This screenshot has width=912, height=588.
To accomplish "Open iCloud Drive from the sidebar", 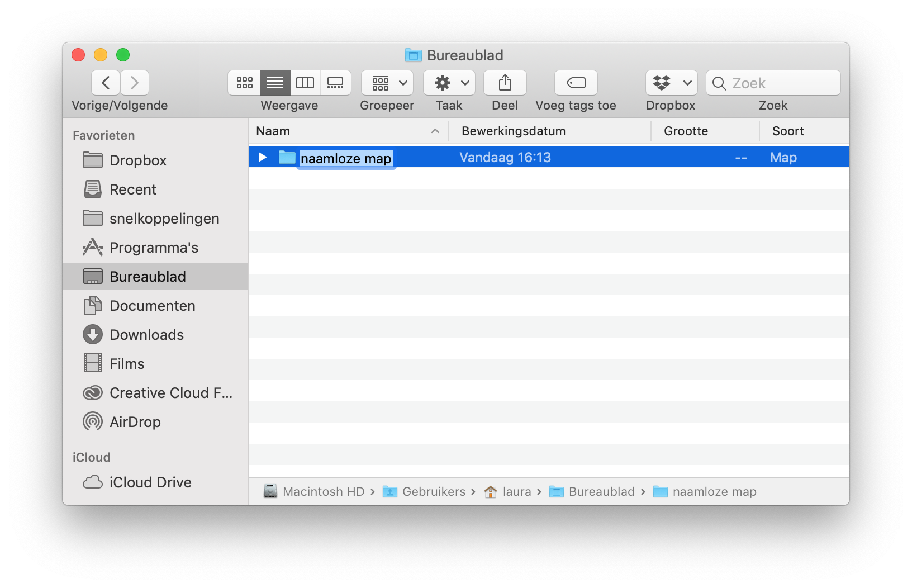I will [x=150, y=482].
